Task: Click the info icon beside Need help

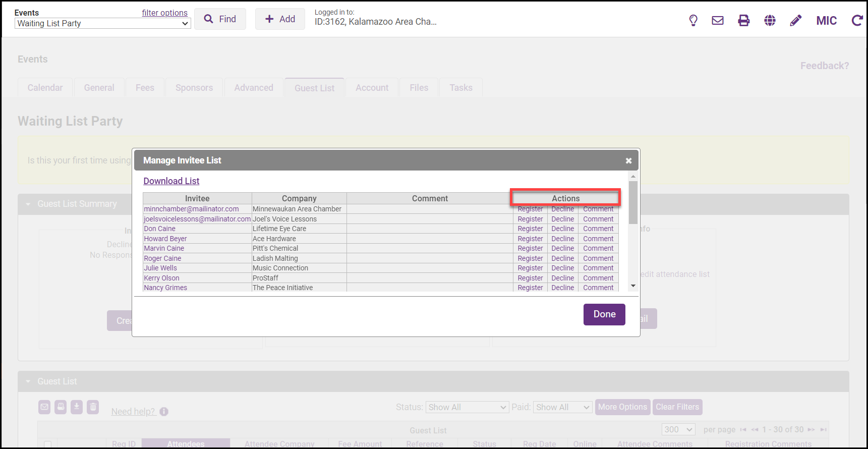Action: (x=164, y=412)
